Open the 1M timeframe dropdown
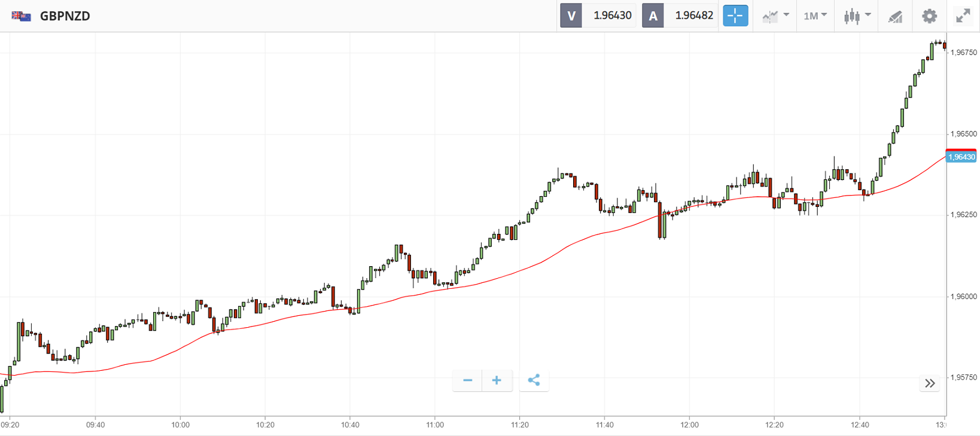This screenshot has width=980, height=436. [815, 16]
